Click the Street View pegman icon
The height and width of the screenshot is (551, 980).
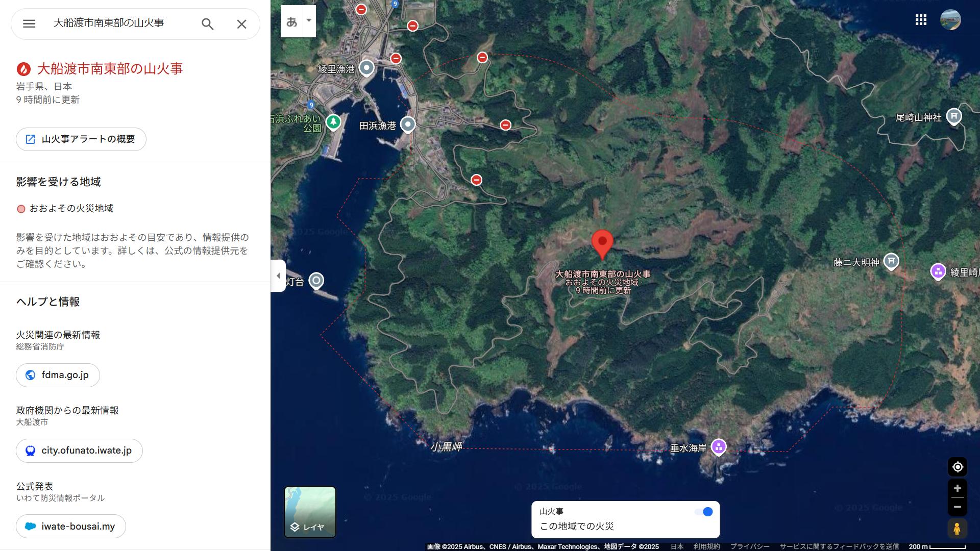tap(957, 529)
